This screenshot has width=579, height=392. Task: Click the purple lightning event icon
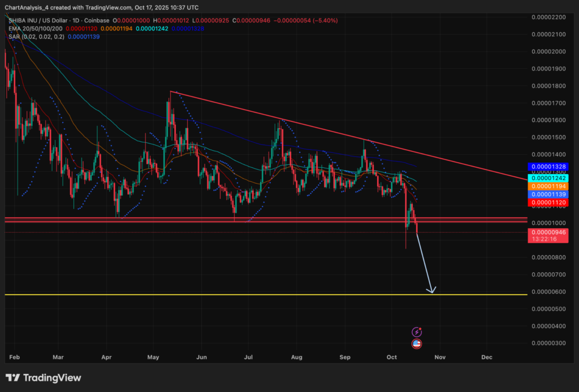point(417,332)
